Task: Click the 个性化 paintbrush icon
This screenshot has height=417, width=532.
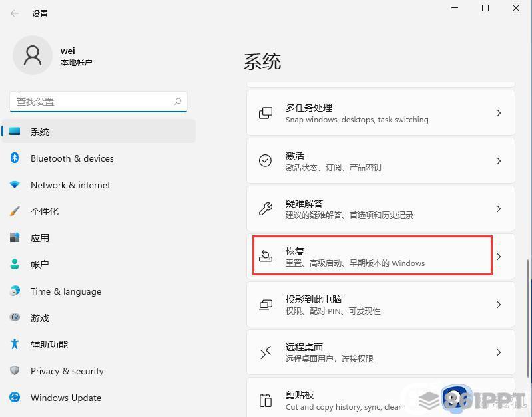Action: [15, 211]
